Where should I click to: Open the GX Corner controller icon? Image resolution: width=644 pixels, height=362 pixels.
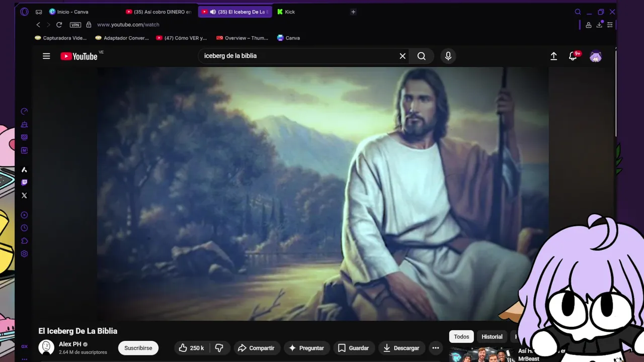[x=39, y=12]
